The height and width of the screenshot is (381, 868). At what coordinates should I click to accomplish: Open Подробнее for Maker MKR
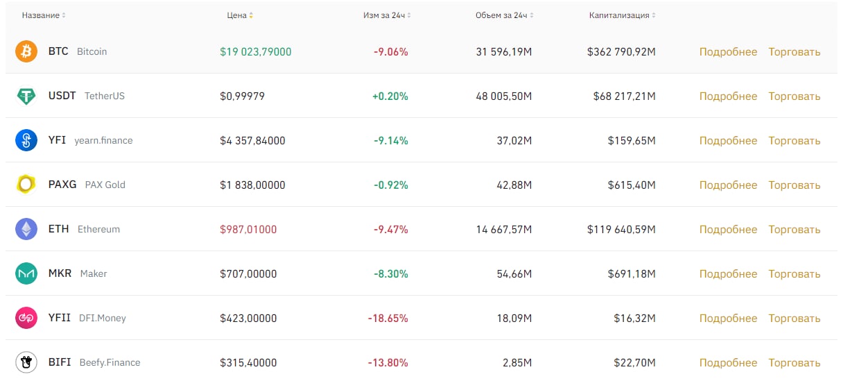click(x=728, y=274)
